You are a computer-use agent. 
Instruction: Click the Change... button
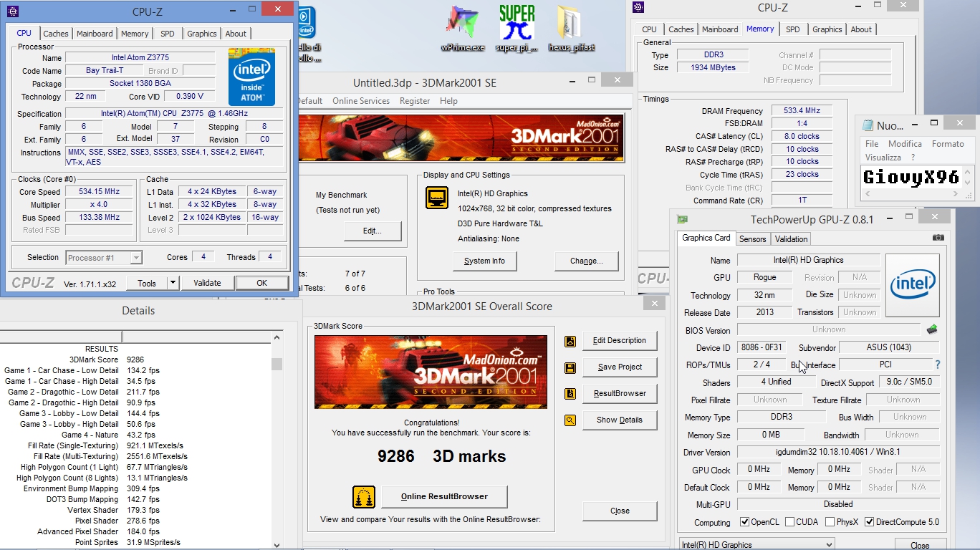click(x=586, y=261)
